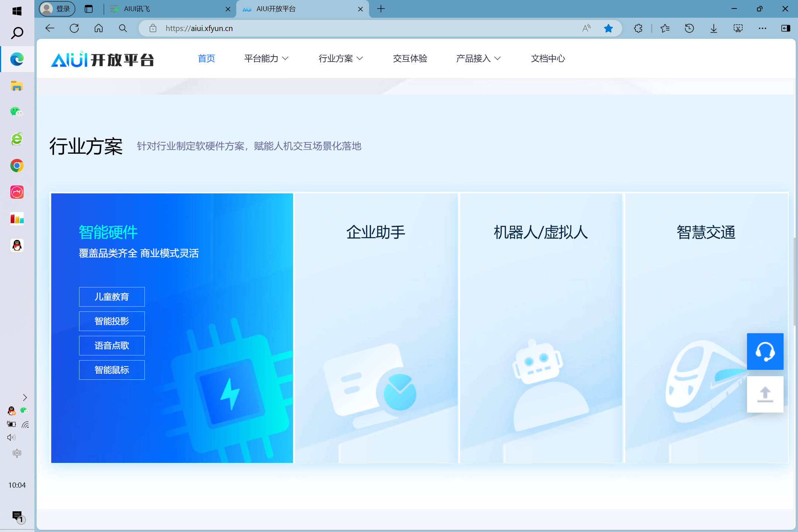Select 文档中心 in the navigation bar
Screen dimensions: 798x532
point(548,58)
